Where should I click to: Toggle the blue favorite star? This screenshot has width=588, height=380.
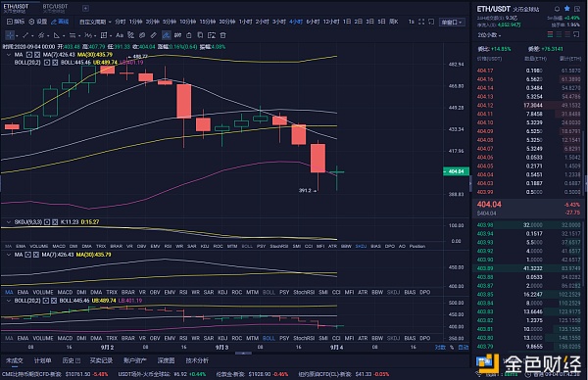click(567, 8)
